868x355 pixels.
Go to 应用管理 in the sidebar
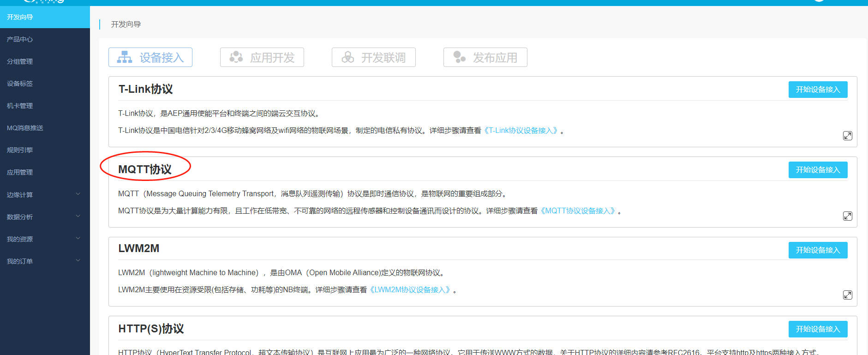coord(45,172)
